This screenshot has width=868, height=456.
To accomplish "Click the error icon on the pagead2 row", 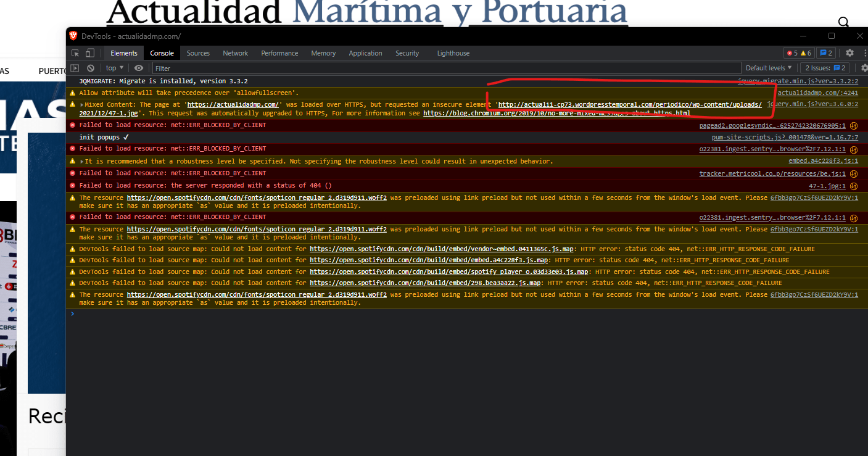I will click(x=73, y=125).
